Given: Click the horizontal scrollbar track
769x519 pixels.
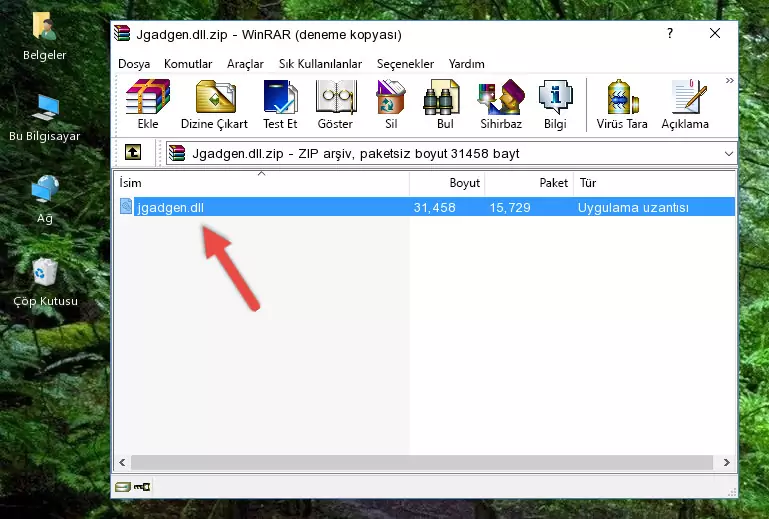Looking at the screenshot, I should 422,462.
